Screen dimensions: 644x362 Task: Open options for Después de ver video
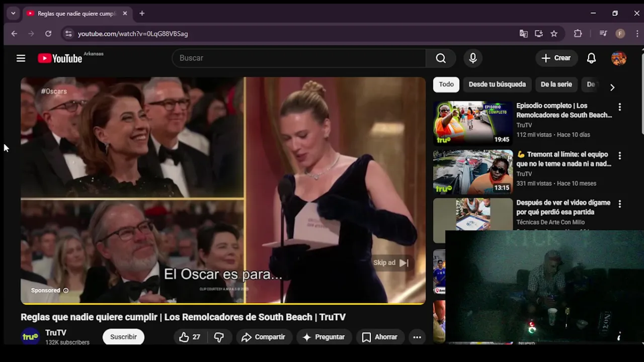620,204
